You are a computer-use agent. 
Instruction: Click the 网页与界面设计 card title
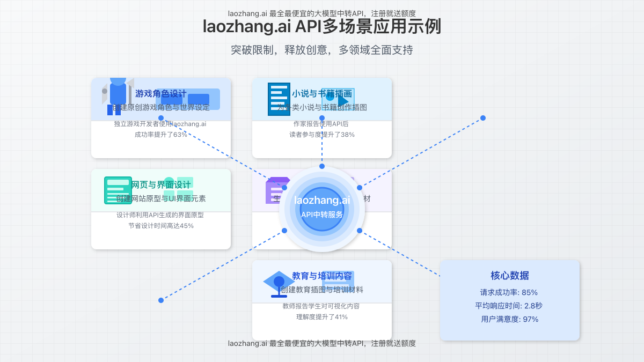coord(161,185)
